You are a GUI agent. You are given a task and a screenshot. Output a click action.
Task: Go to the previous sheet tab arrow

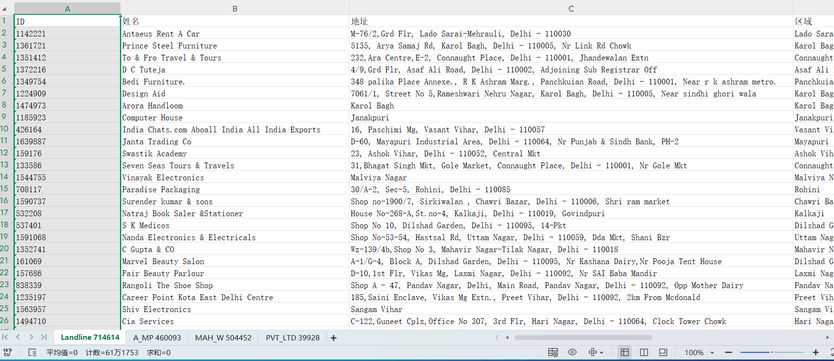(x=18, y=338)
